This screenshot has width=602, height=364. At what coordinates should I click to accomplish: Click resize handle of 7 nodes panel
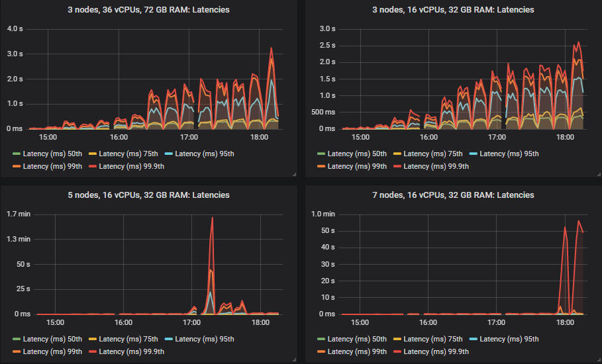coord(598,359)
